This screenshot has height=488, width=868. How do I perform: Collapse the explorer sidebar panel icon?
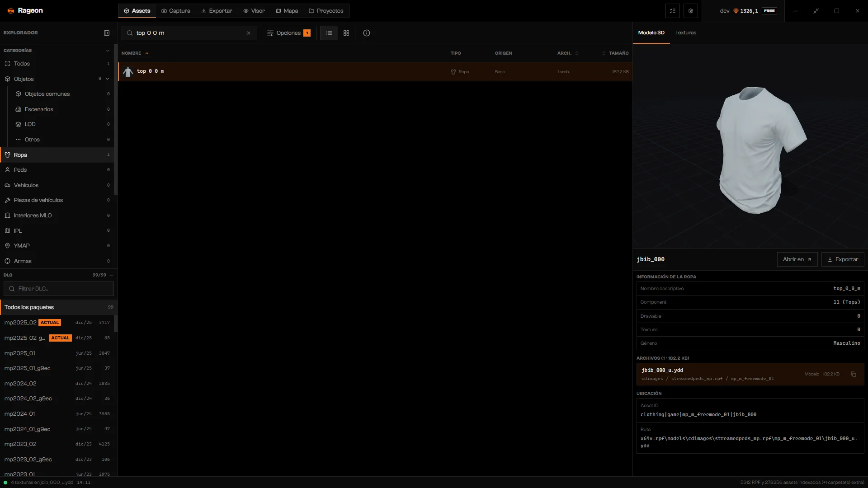pyautogui.click(x=107, y=33)
